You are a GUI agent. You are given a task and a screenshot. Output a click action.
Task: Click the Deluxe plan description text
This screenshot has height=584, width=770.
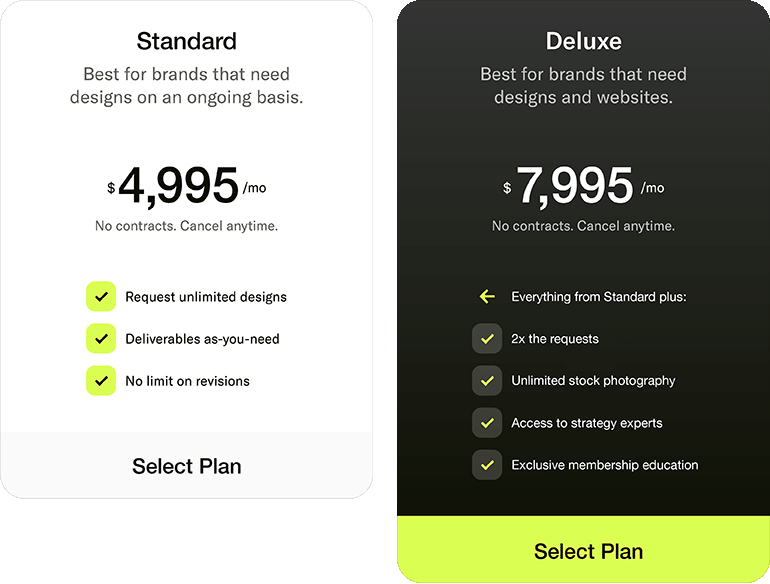(x=583, y=85)
